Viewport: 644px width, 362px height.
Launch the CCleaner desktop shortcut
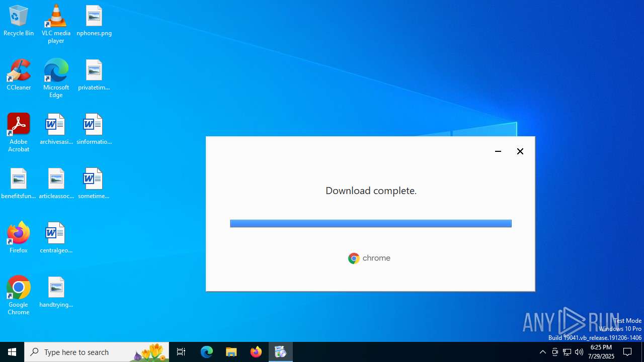pos(19,75)
